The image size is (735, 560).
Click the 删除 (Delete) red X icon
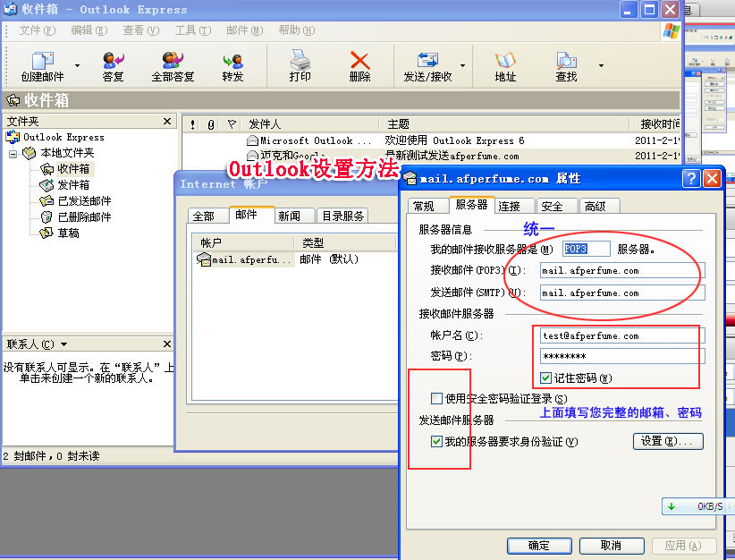(359, 61)
